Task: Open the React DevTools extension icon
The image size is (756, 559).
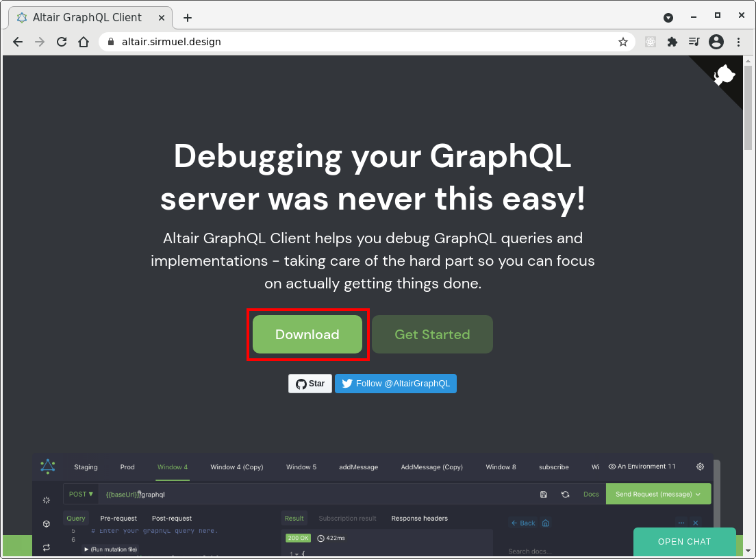Action: 651,42
